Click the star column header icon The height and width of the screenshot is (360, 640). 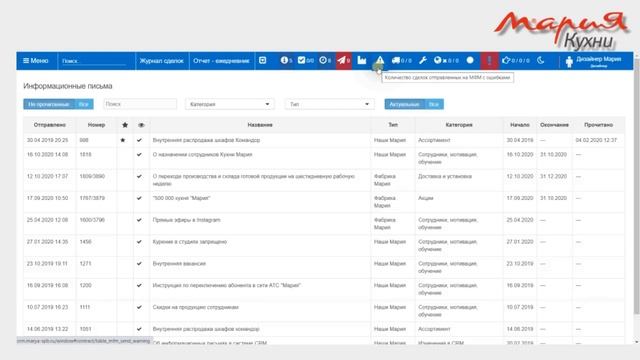pos(125,125)
